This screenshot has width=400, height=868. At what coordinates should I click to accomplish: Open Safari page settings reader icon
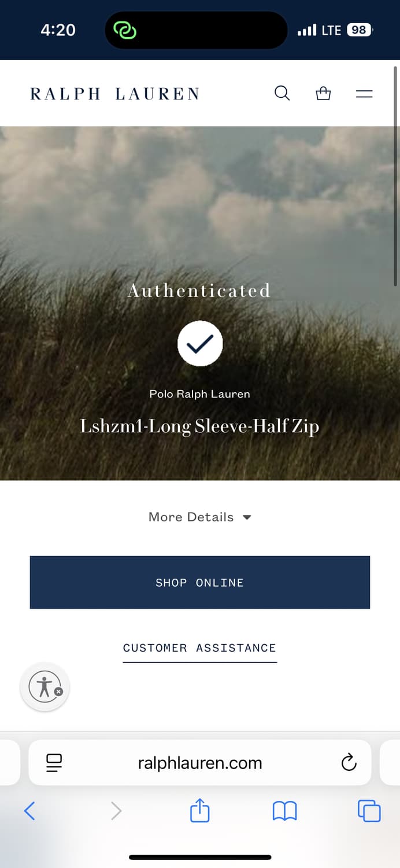(x=54, y=763)
